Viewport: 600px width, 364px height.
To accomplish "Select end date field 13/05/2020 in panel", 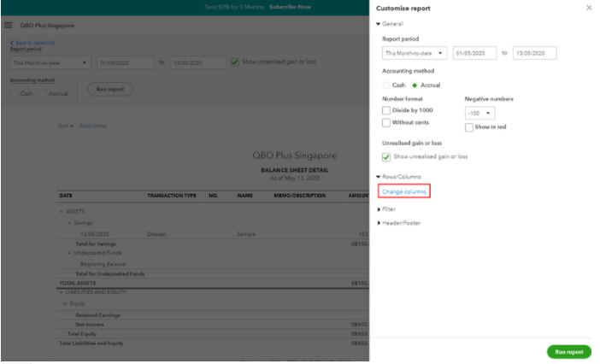I will pyautogui.click(x=534, y=53).
